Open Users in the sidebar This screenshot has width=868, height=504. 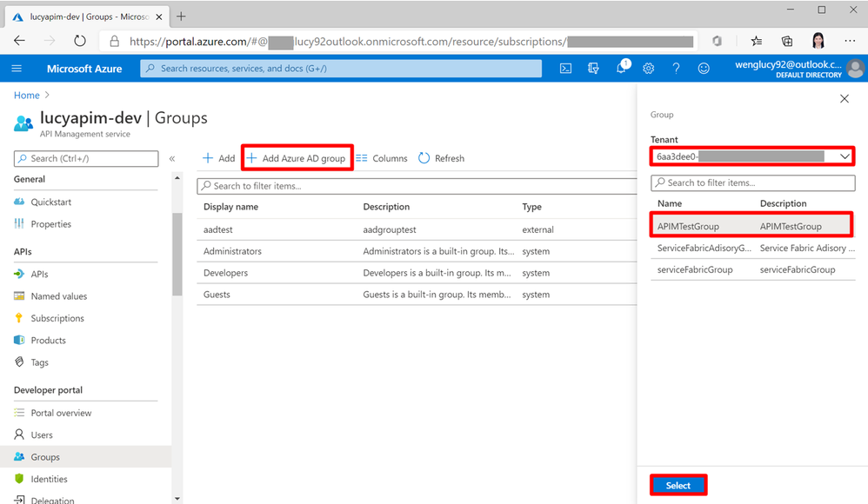pos(42,434)
